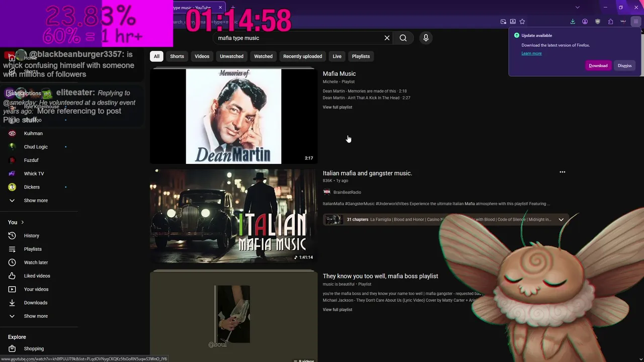Viewport: 644px width, 362px height.
Task: Bookmark this page with the star icon
Action: (522, 22)
